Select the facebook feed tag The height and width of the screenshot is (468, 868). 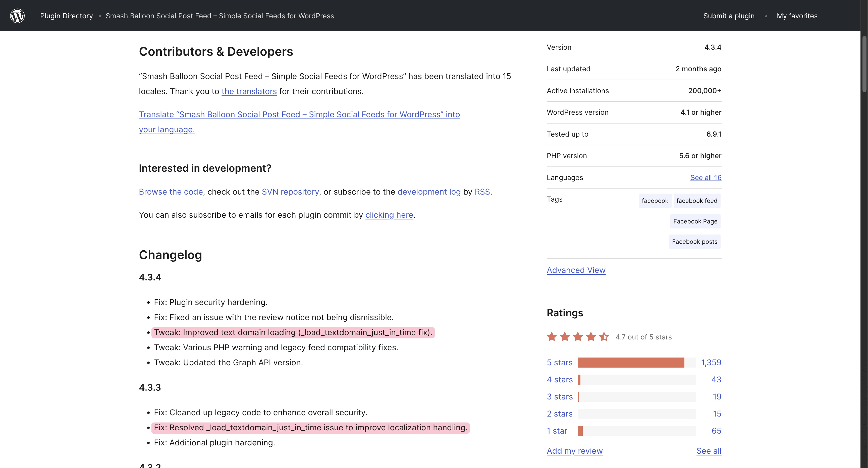(x=696, y=201)
